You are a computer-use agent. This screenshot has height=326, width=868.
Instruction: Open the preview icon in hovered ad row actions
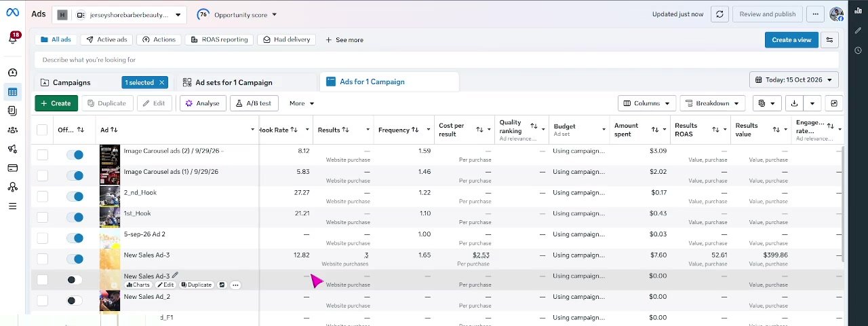(x=222, y=285)
